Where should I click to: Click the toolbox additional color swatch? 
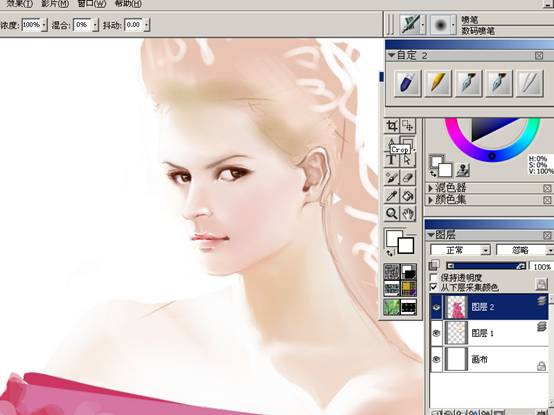[406, 245]
